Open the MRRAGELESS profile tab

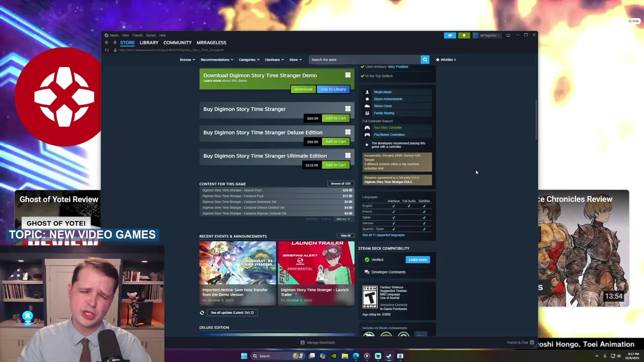click(211, 43)
